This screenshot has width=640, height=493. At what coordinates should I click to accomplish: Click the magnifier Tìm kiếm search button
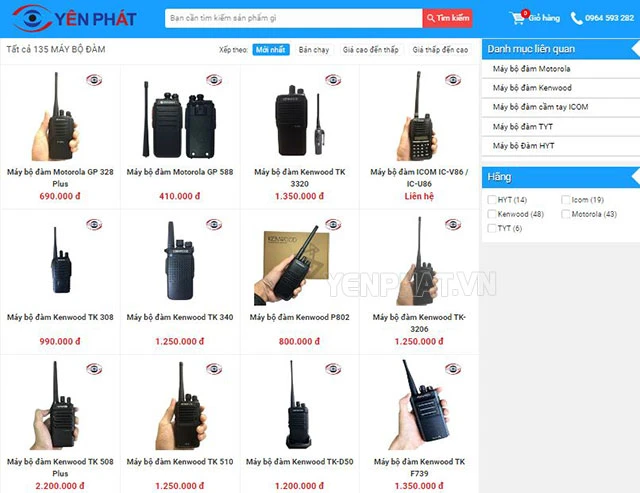(x=447, y=18)
